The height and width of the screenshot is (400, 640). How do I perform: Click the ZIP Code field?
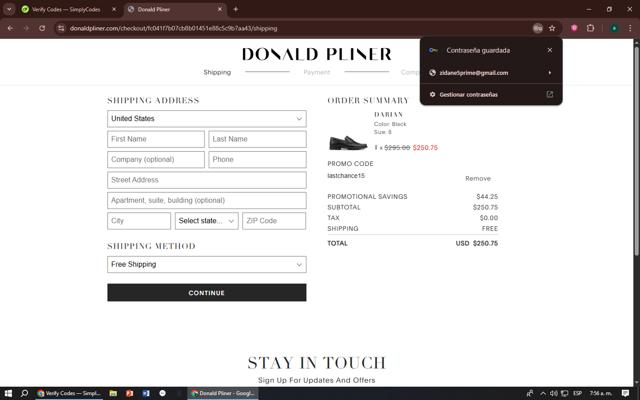click(274, 221)
